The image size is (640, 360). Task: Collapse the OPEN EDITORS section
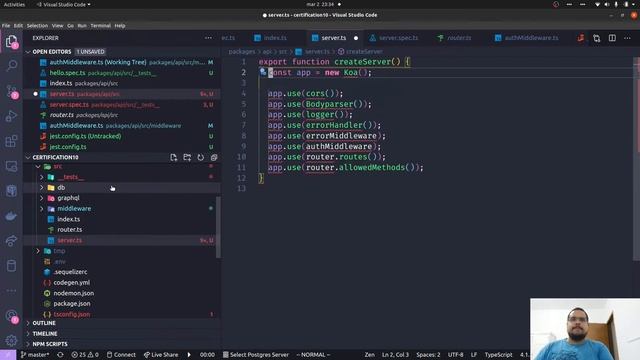click(28, 52)
